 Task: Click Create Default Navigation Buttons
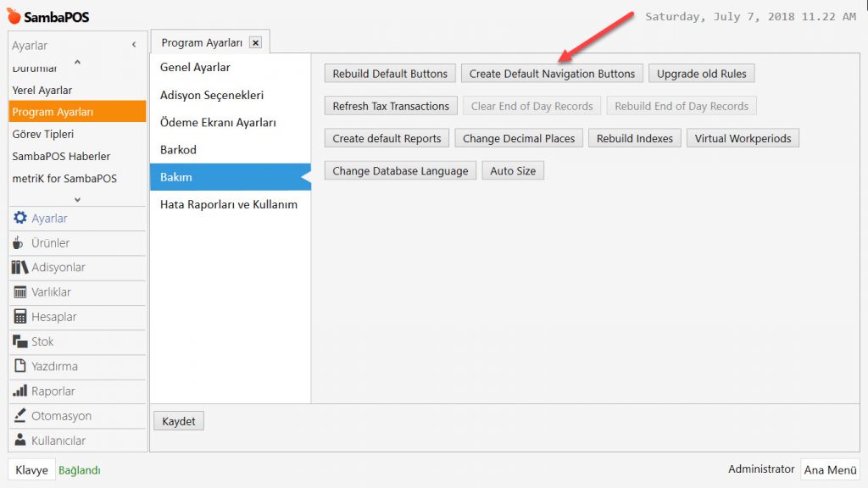coord(552,74)
